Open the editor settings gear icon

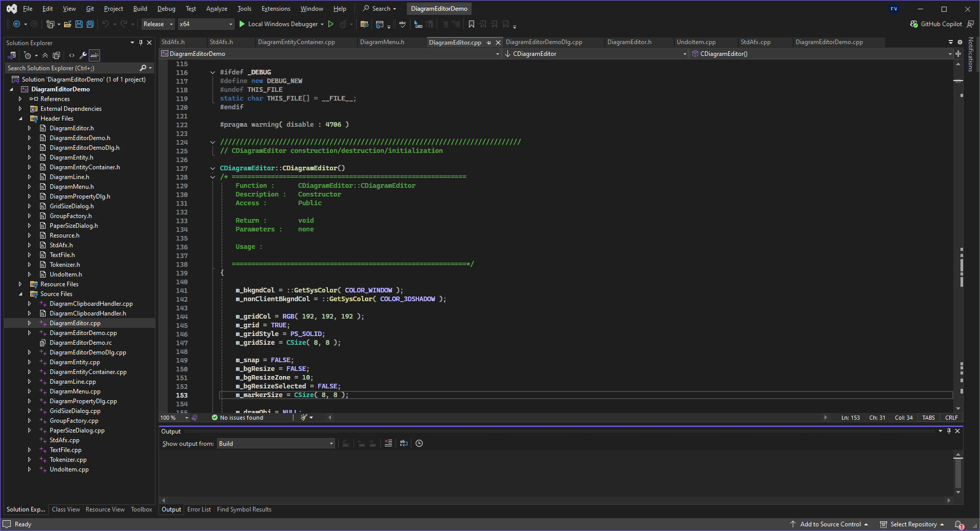point(960,42)
